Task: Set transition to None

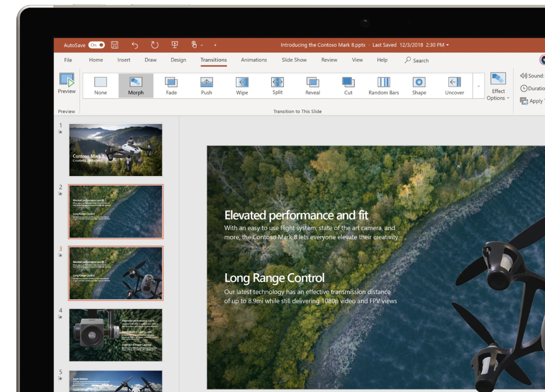Action: (x=100, y=85)
